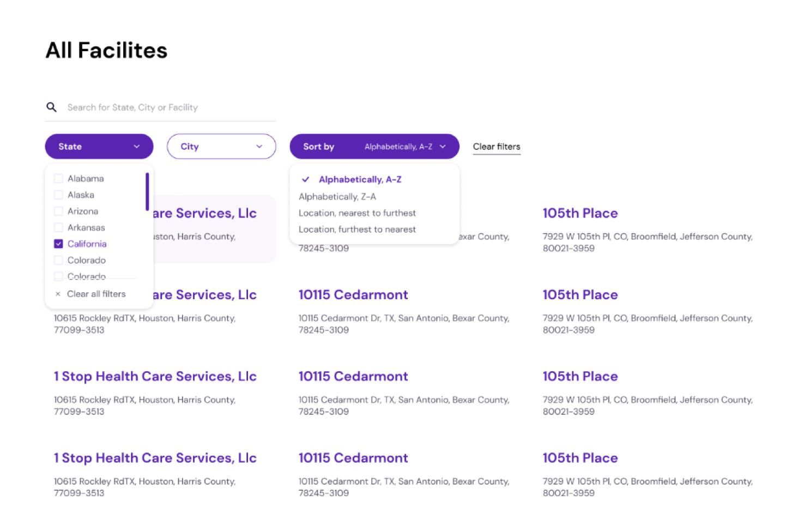Check the Alaska checkbox
Image resolution: width=810 pixels, height=532 pixels.
coord(58,195)
